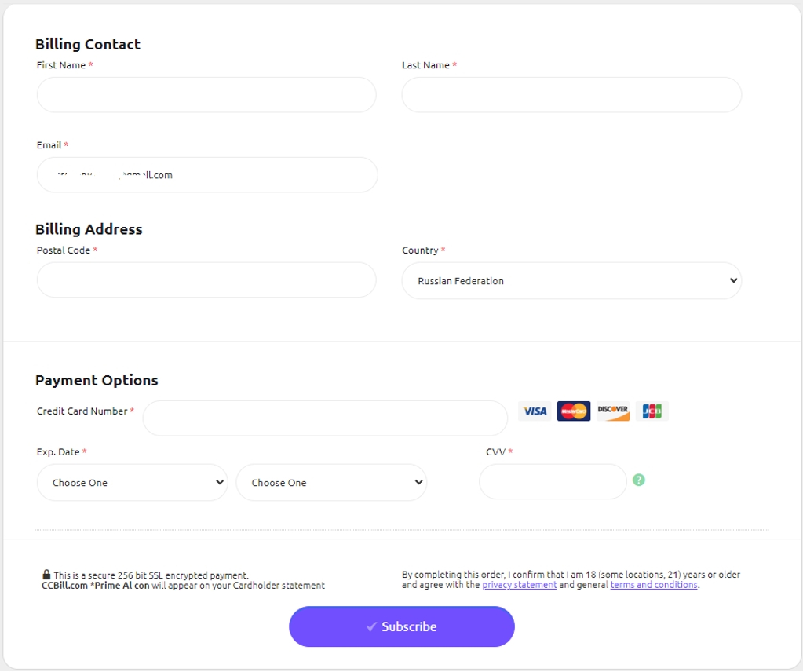Image resolution: width=803 pixels, height=672 pixels.
Task: Open the privacy statement link
Action: pos(520,585)
